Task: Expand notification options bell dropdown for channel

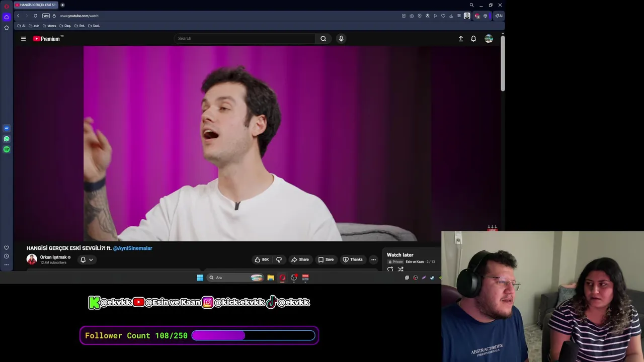Action: coord(87,259)
